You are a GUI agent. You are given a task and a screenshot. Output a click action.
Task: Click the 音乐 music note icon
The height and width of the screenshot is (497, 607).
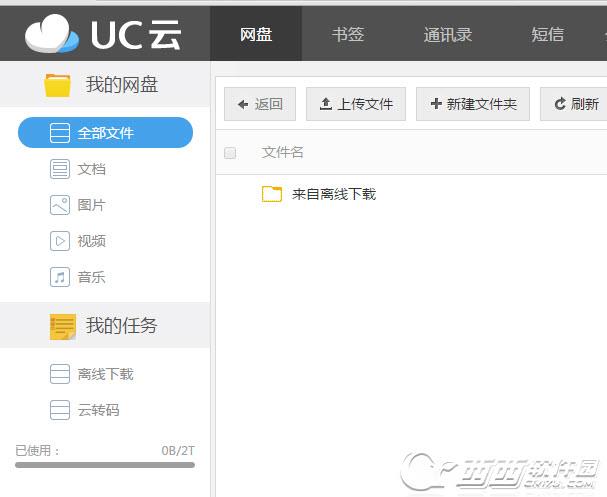click(x=60, y=277)
